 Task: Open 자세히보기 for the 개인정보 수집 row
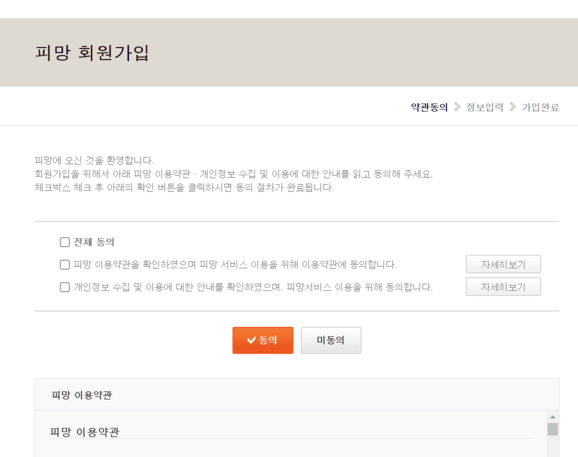tap(503, 287)
